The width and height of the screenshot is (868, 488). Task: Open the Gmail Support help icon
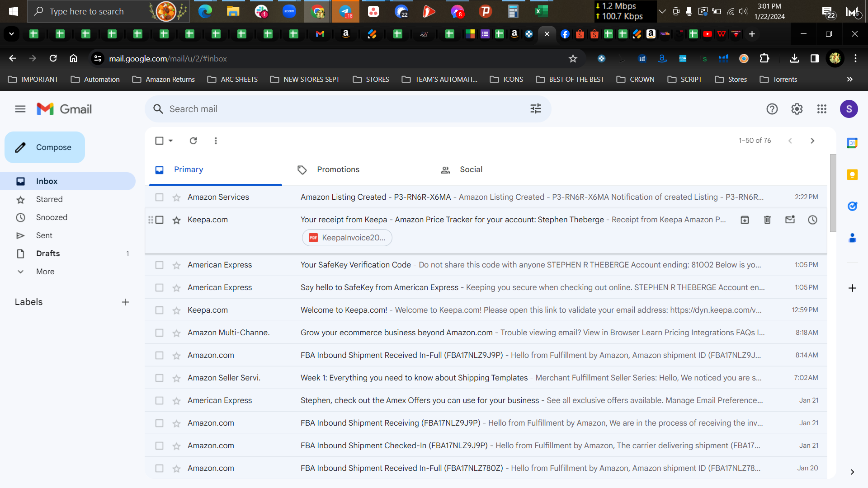click(x=772, y=109)
